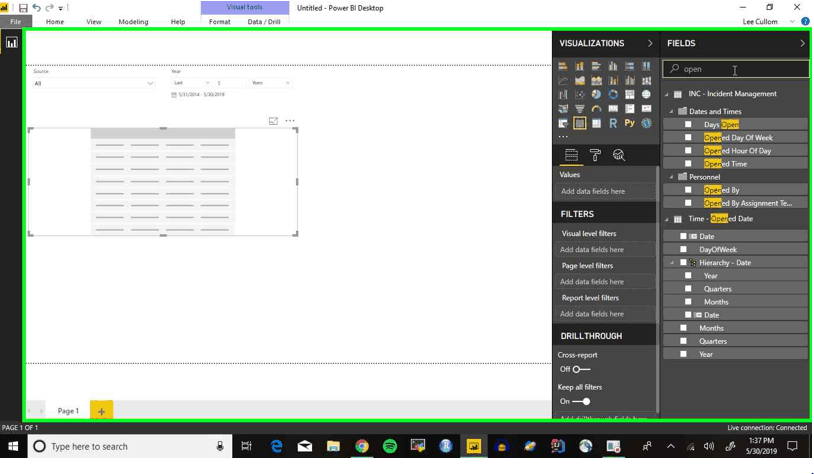
Task: Check the Opened Time field
Action: [x=688, y=164]
